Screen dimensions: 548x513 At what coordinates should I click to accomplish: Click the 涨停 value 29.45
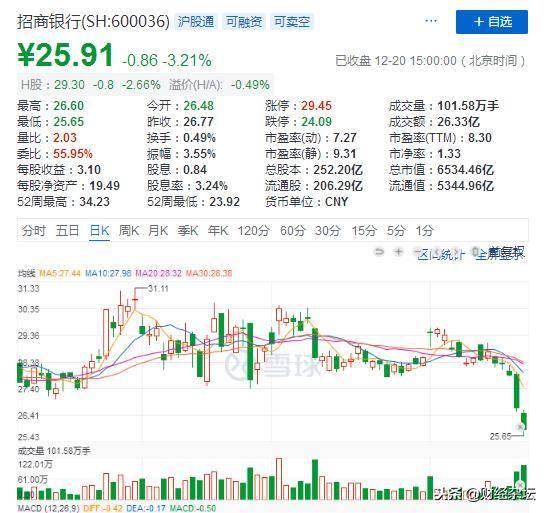pos(317,106)
